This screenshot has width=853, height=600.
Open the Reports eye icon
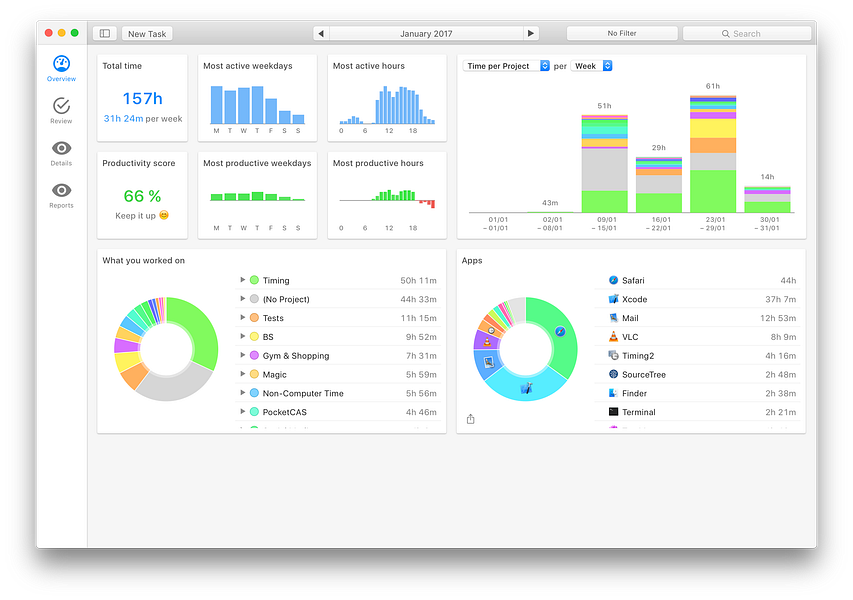click(61, 195)
